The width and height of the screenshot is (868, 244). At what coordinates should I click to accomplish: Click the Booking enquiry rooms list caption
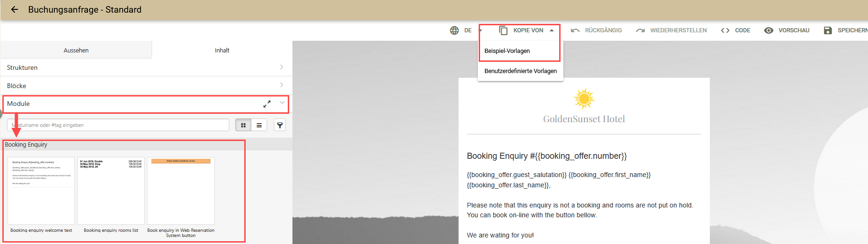[111, 230]
